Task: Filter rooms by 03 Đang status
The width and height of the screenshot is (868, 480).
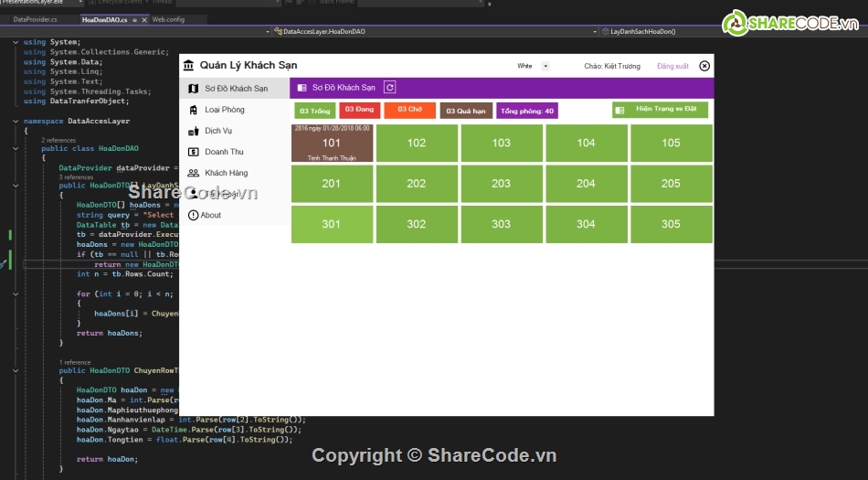Action: (x=361, y=111)
